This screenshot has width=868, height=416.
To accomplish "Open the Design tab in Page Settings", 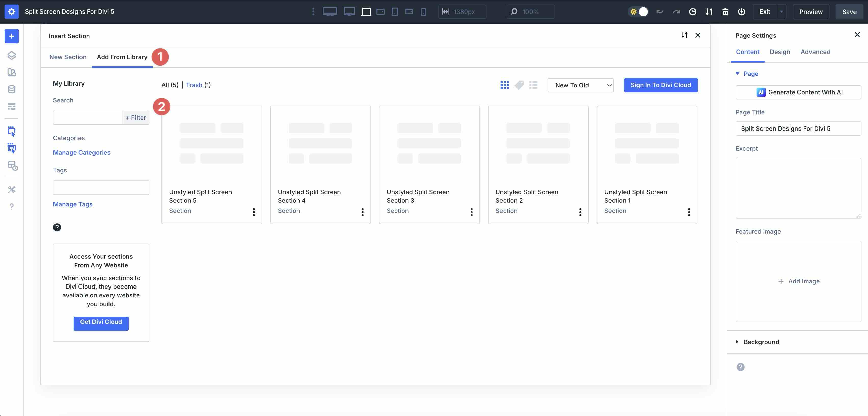I will (x=780, y=51).
